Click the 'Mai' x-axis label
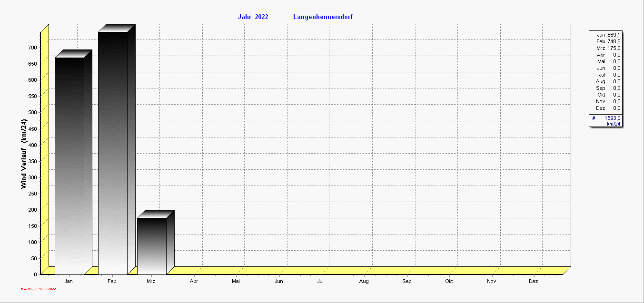 pos(236,282)
